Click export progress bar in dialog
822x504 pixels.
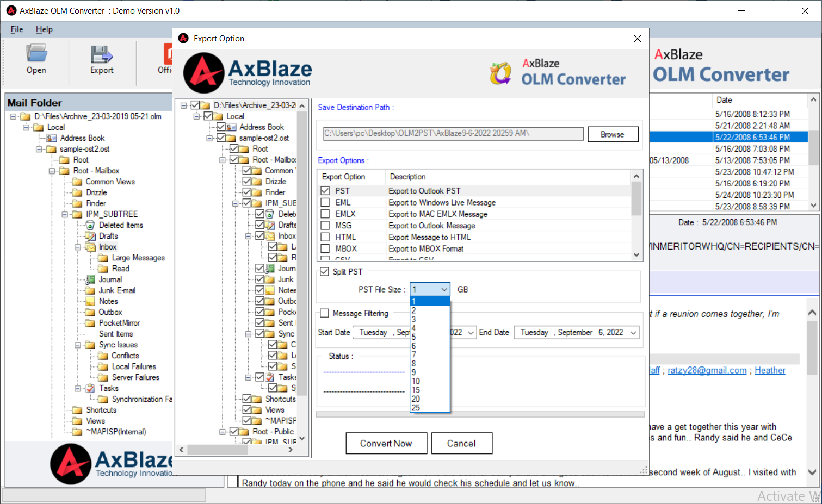point(480,414)
